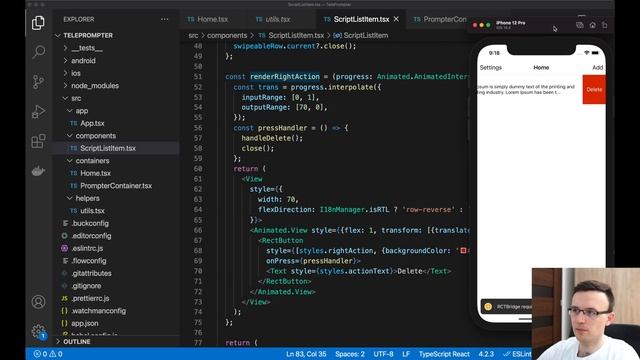Click UTF-8 encoding in status bar

click(383, 354)
